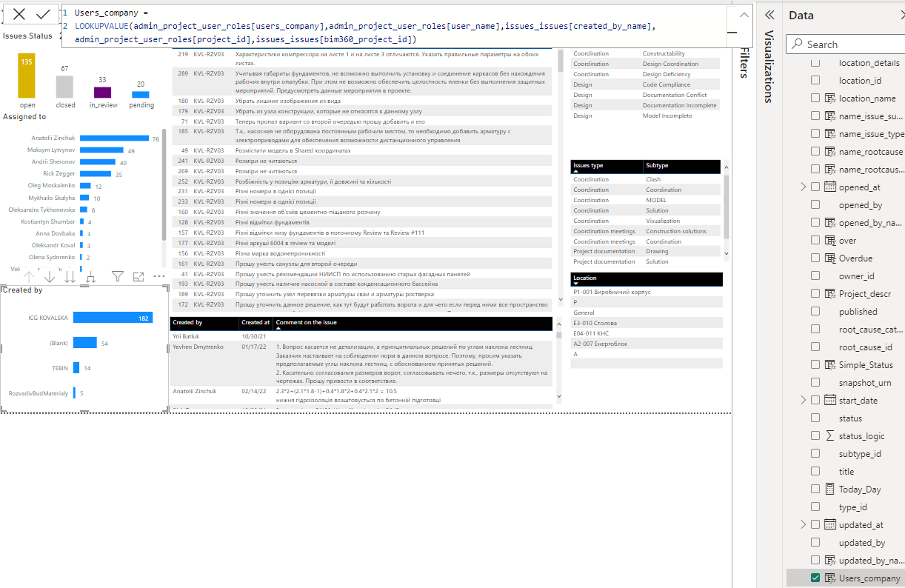Click the calculated column icon beside Simple_Status
Image resolution: width=905 pixels, height=588 pixels.
(x=829, y=365)
